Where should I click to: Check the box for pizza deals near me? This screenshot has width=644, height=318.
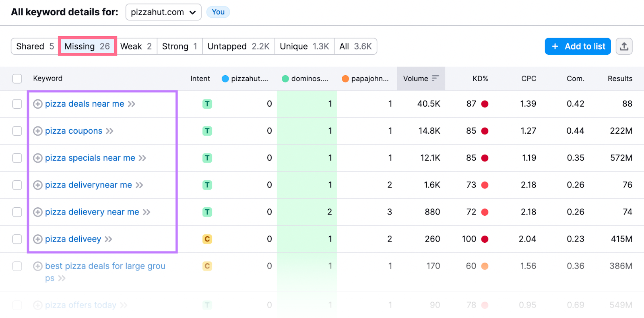17,104
